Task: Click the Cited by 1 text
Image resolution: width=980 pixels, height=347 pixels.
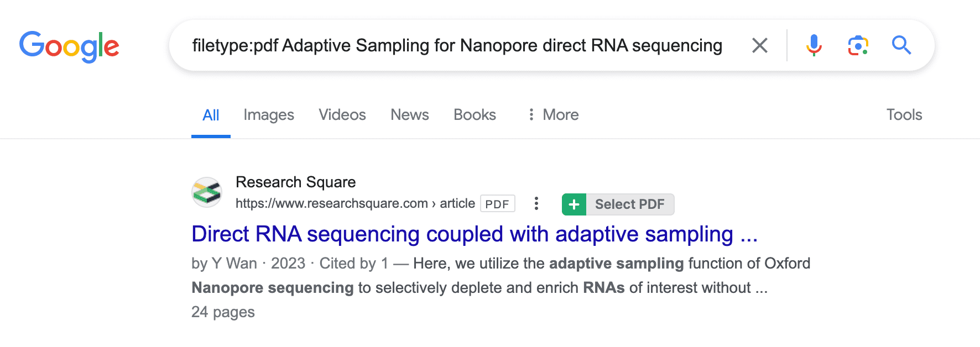Action: pos(353,264)
